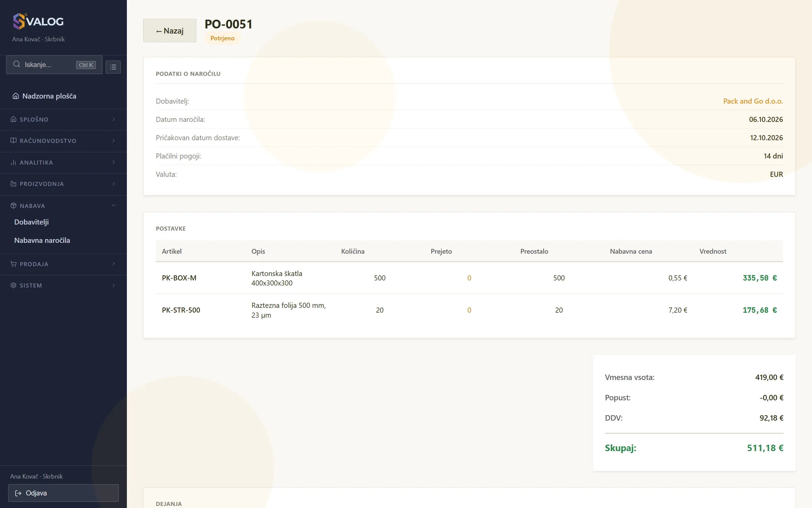Click the Nadzorna plošča home icon

pos(16,96)
